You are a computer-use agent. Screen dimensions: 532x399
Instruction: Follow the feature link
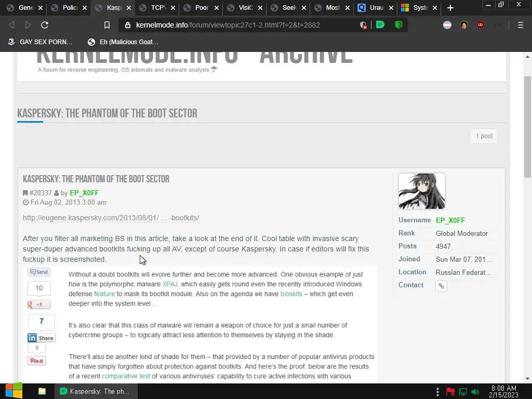click(104, 294)
